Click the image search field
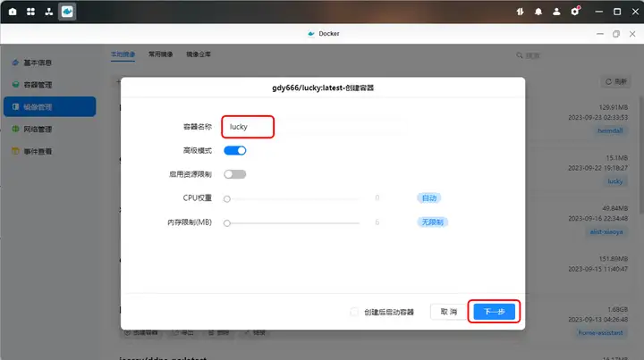Viewport: 644px width, 360px height. (x=571, y=55)
